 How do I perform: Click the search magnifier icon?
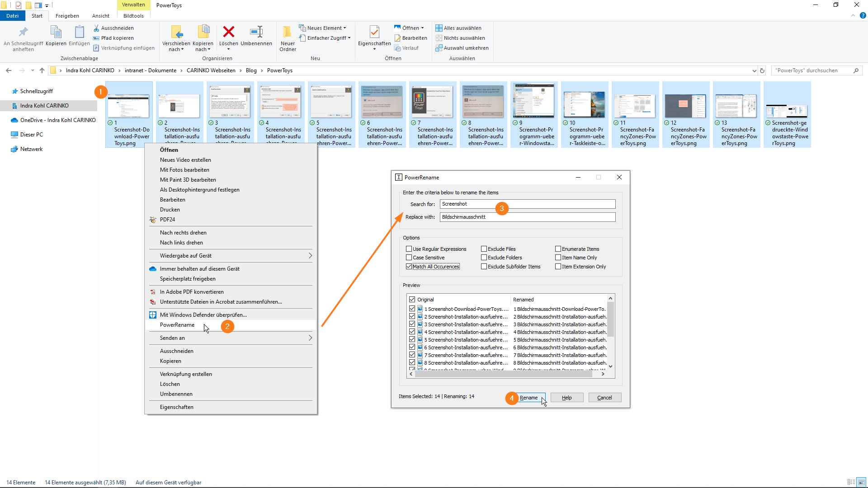coord(856,70)
